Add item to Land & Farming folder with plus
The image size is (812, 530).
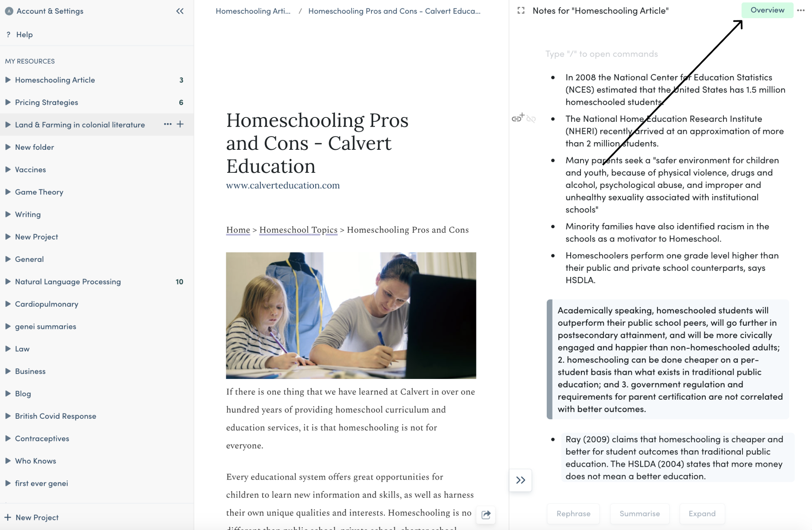[180, 124]
